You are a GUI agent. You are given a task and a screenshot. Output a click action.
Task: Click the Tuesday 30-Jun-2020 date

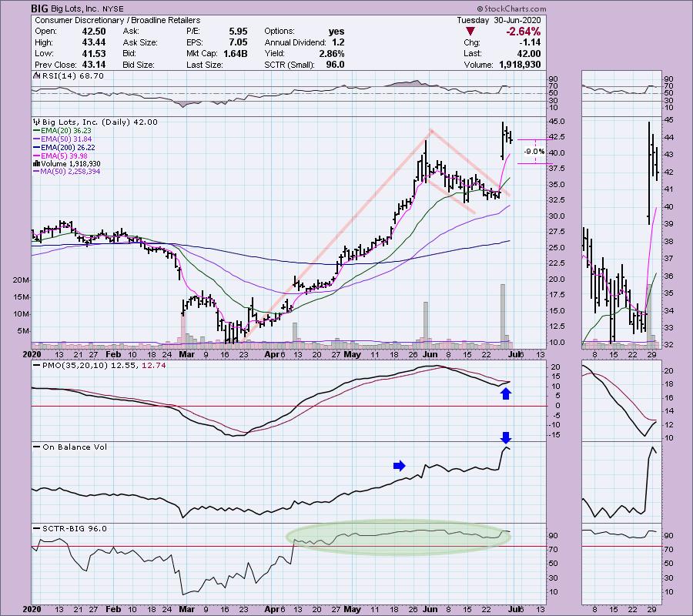pos(498,20)
